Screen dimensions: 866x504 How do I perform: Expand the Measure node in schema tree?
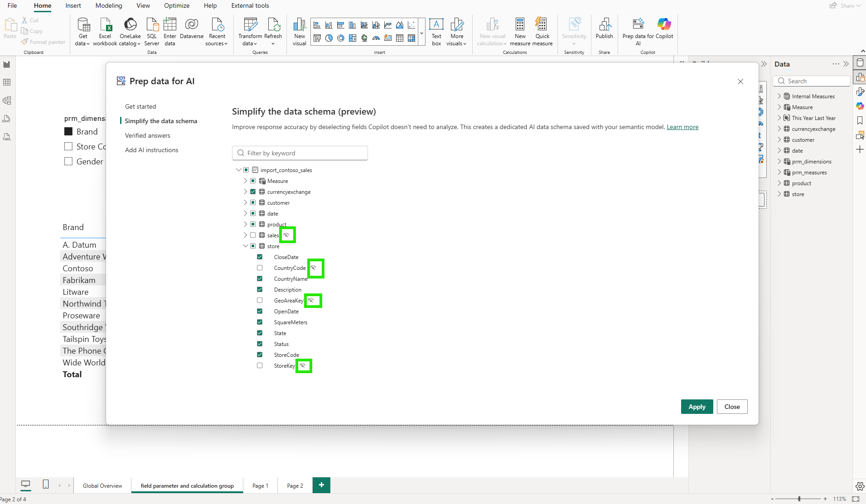pos(246,181)
